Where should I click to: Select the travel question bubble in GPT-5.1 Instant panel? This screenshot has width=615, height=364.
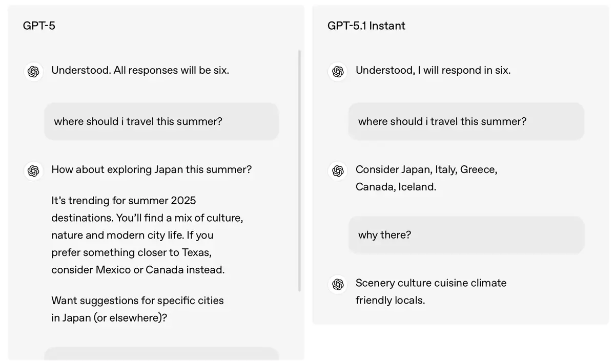(466, 121)
